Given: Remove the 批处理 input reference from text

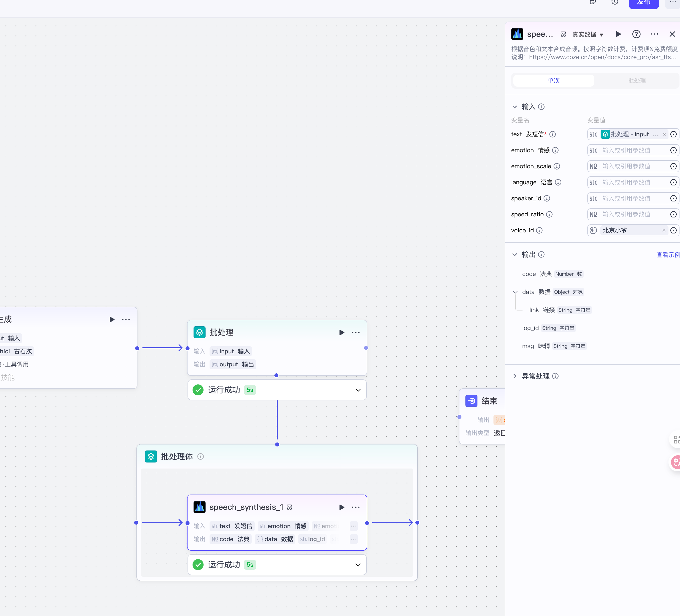Looking at the screenshot, I should (664, 134).
